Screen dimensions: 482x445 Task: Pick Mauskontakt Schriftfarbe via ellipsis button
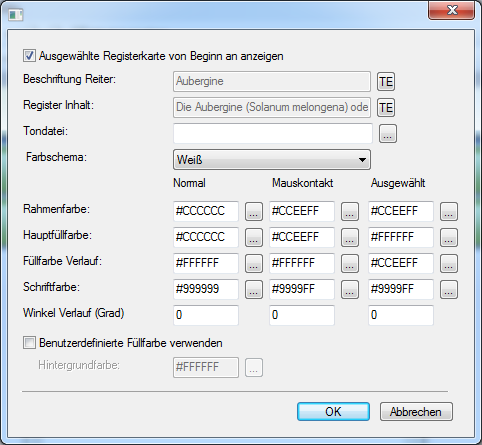pyautogui.click(x=350, y=289)
